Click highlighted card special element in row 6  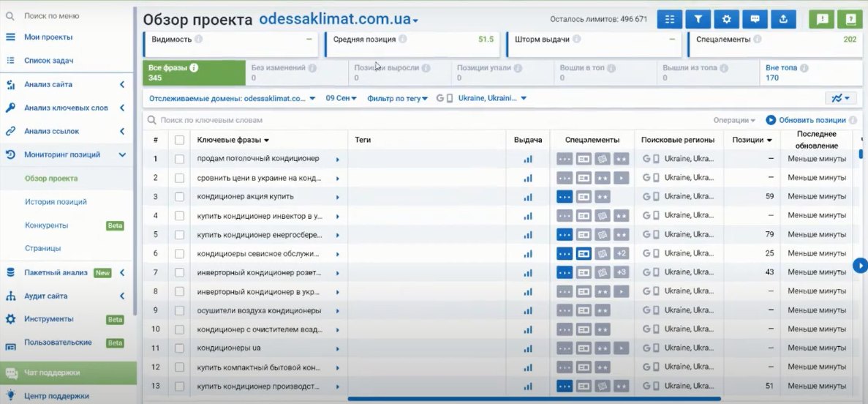coord(584,253)
